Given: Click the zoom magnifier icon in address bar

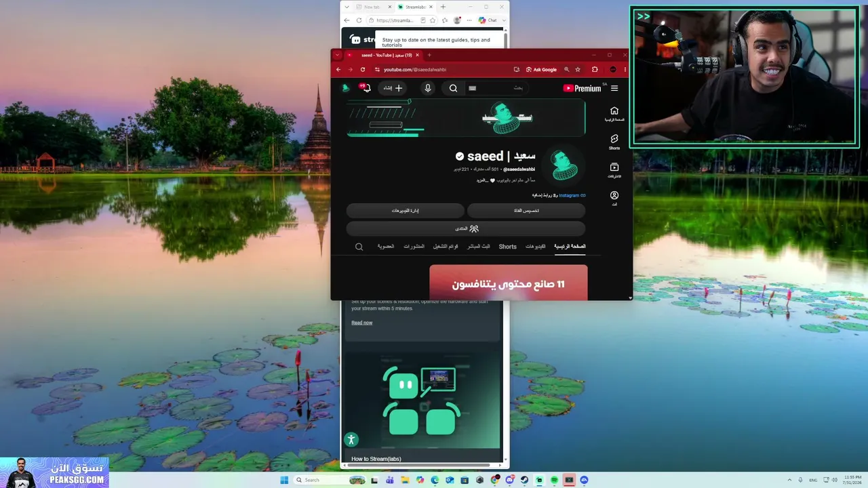Looking at the screenshot, I should [x=566, y=69].
